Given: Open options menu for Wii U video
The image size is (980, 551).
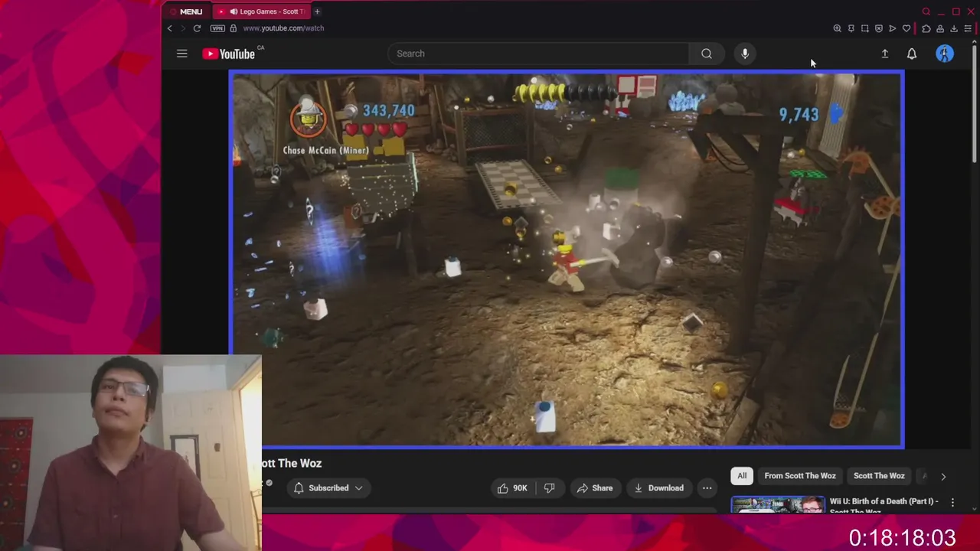Looking at the screenshot, I should [952, 503].
